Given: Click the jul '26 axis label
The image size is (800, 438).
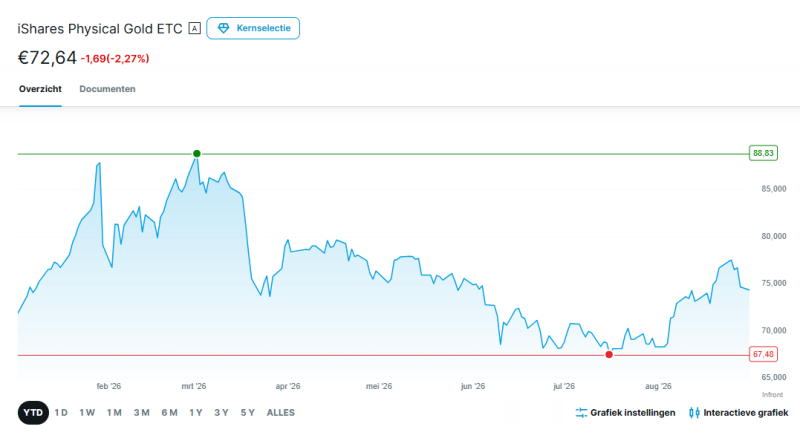Looking at the screenshot, I should tap(564, 386).
